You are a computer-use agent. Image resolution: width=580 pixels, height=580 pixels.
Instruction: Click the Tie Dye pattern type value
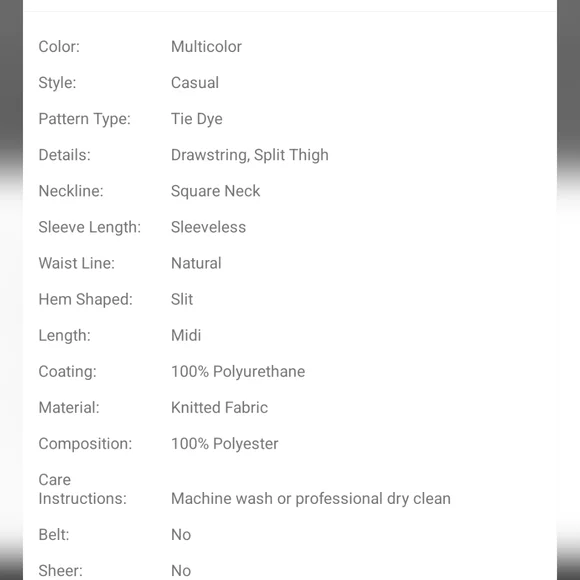[x=196, y=119]
